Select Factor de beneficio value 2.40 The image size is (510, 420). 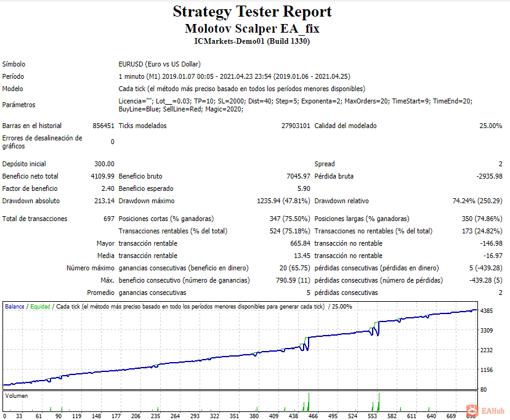pos(108,188)
